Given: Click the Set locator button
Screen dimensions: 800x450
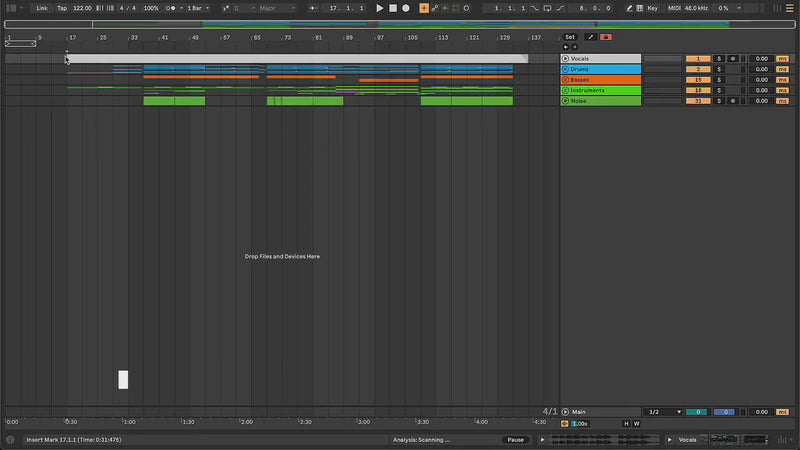Looking at the screenshot, I should 570,37.
